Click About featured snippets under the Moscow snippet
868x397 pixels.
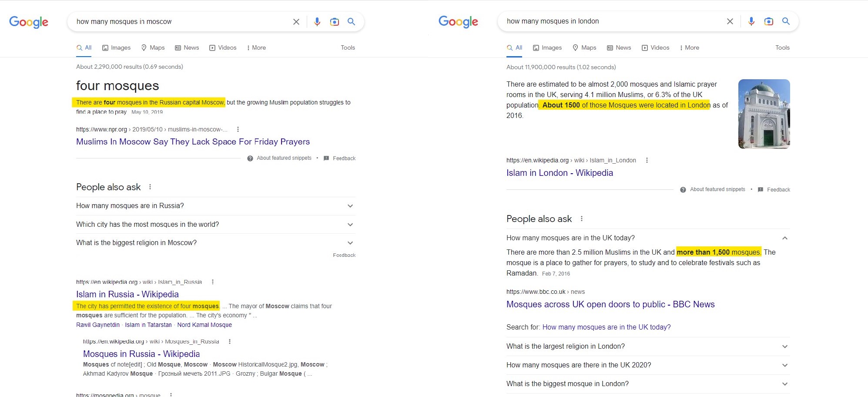[x=279, y=158]
